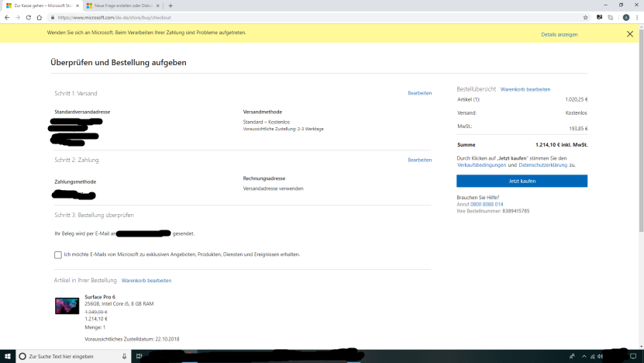Click the greyed-out browser extension icon
644x363 pixels.
611,17
